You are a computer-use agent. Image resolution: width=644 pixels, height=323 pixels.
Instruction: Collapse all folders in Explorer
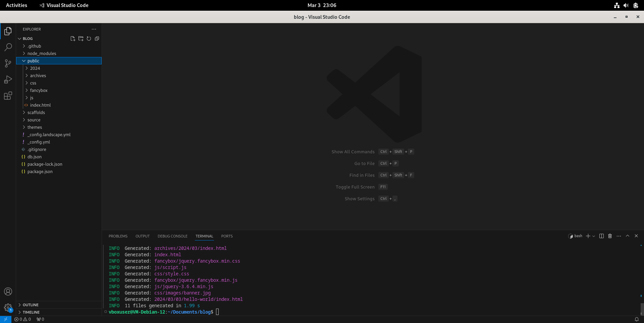(97, 39)
